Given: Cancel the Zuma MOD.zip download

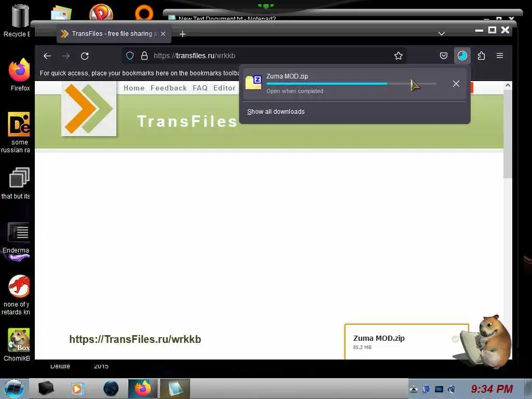Looking at the screenshot, I should pos(456,84).
